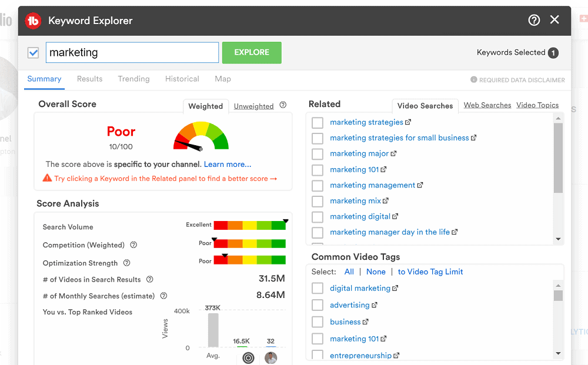
Task: Open help for # of Videos in Search Results
Action: pos(149,279)
